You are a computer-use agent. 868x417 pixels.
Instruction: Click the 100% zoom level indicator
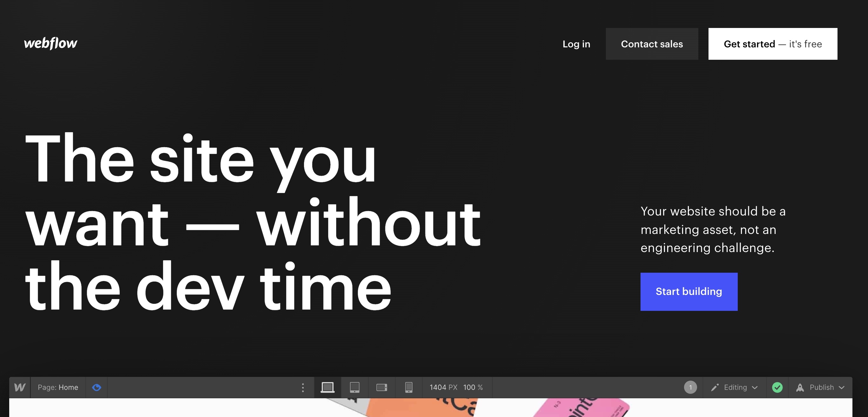click(x=472, y=387)
